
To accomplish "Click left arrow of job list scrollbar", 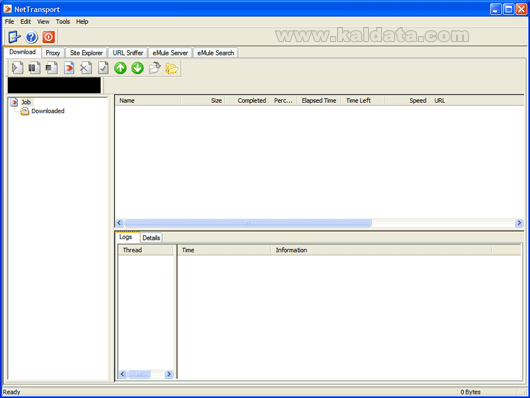I will point(119,223).
